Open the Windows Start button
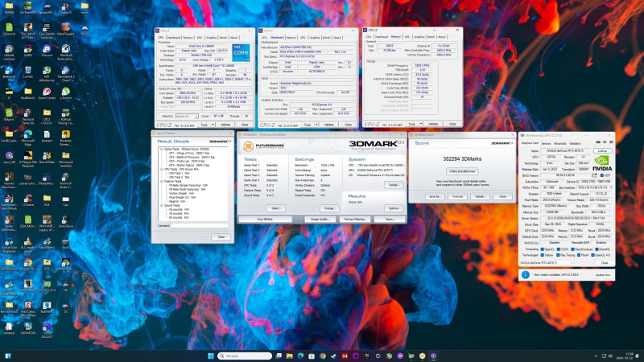The image size is (644, 362). click(x=211, y=356)
